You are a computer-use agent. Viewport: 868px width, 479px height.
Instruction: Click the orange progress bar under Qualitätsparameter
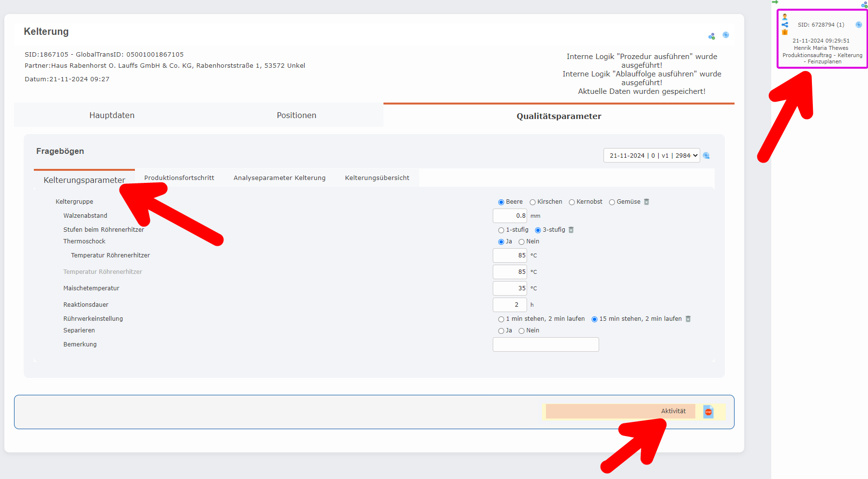[559, 103]
